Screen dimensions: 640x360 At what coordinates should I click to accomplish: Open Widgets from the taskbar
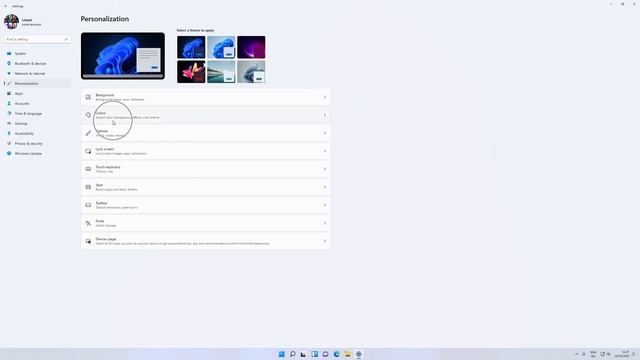[314, 354]
